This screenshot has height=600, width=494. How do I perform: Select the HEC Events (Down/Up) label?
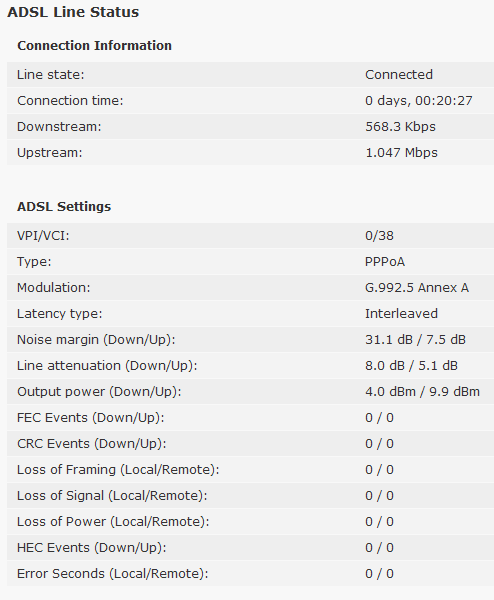92,548
